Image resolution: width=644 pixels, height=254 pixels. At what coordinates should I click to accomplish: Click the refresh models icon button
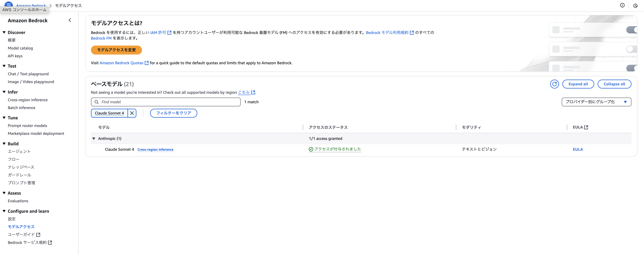[x=554, y=84]
